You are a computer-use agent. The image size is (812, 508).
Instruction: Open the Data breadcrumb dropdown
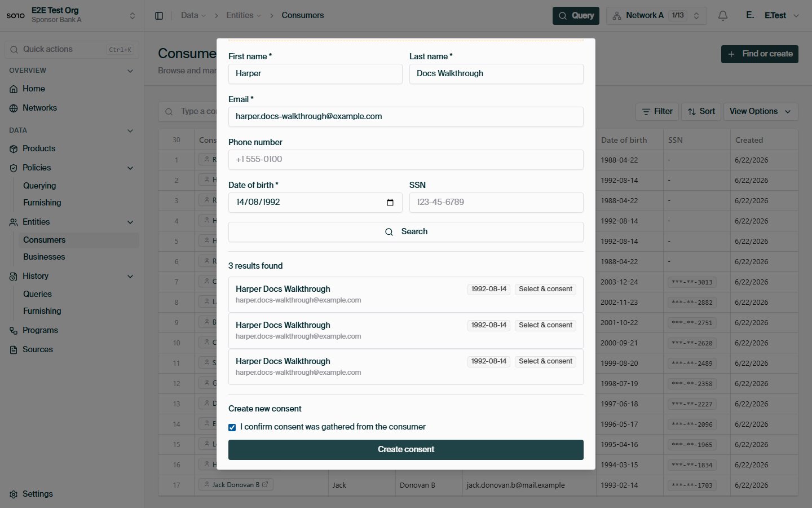click(x=193, y=15)
